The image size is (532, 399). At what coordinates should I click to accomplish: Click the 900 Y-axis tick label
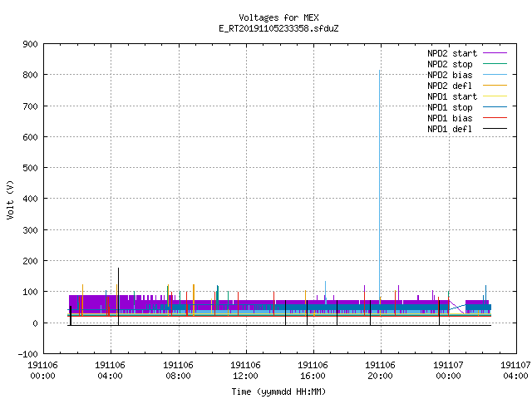click(x=30, y=44)
